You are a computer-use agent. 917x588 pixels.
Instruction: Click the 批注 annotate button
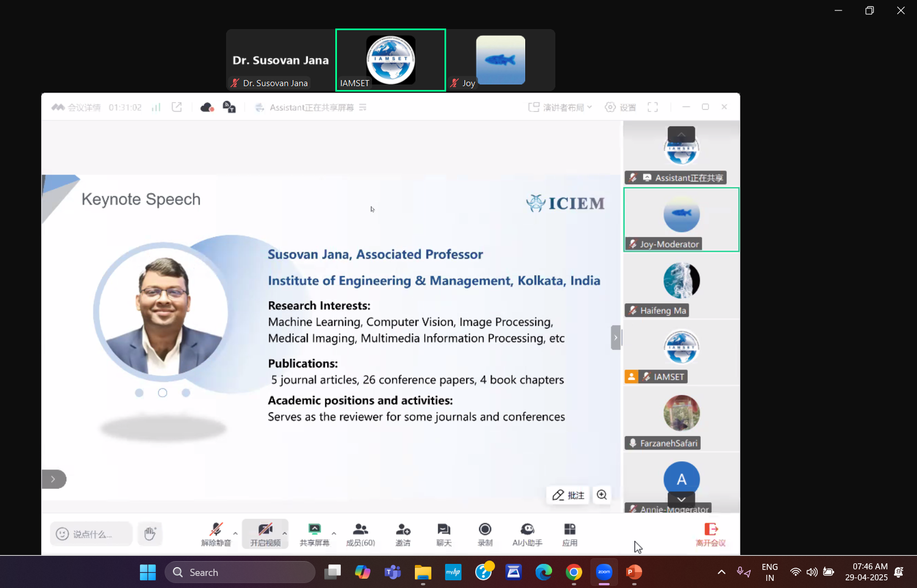tap(568, 495)
